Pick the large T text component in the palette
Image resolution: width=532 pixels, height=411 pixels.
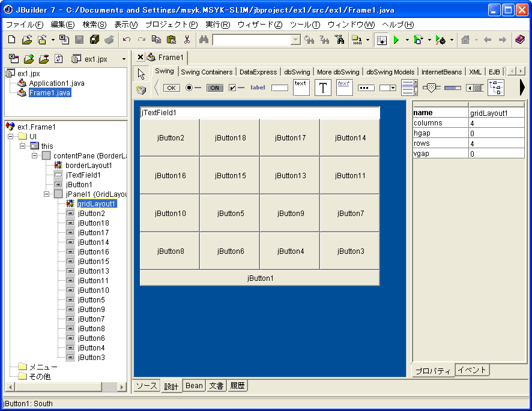click(x=323, y=88)
